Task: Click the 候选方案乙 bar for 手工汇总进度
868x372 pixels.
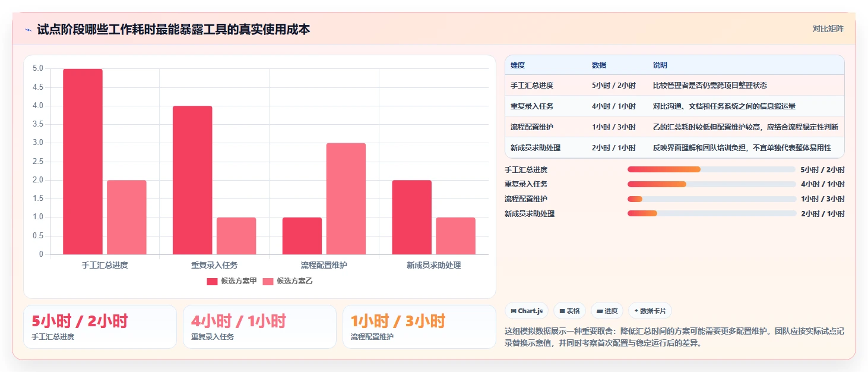Action: (126, 217)
